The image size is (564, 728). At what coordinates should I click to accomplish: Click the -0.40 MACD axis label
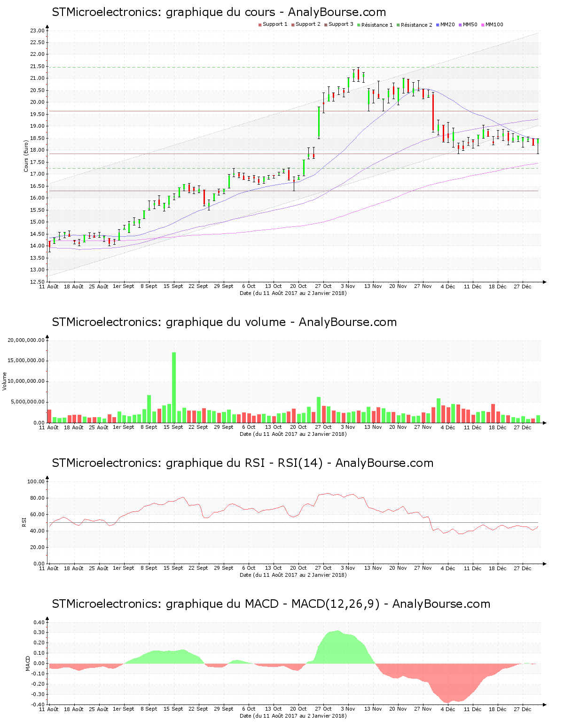click(x=38, y=705)
